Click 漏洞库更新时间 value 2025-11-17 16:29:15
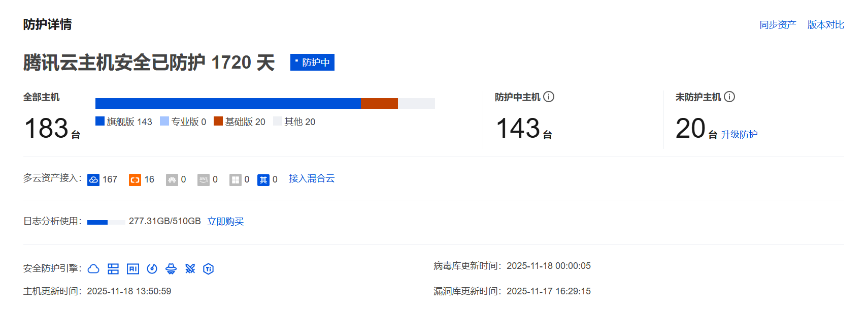This screenshot has width=868, height=336. point(549,291)
